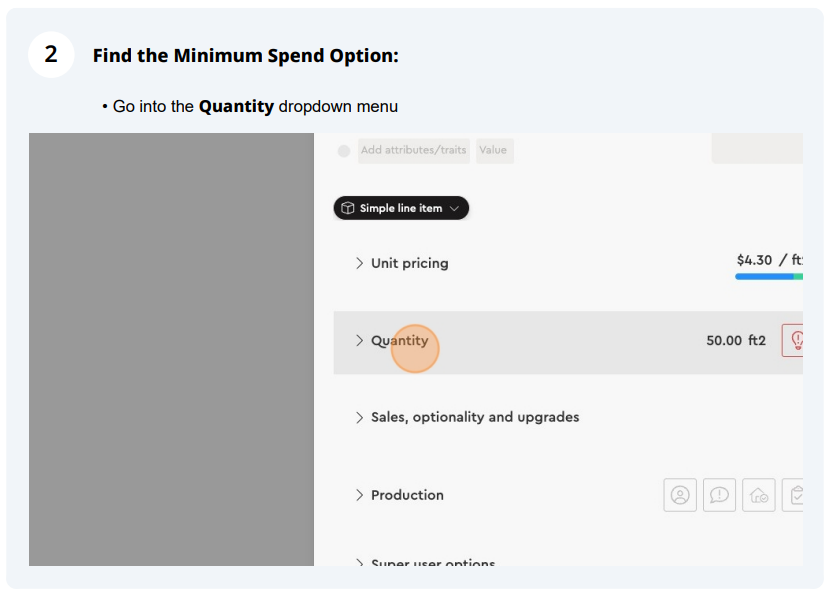Select the Quantity row label
Screen dimensions: 832x597
[400, 341]
